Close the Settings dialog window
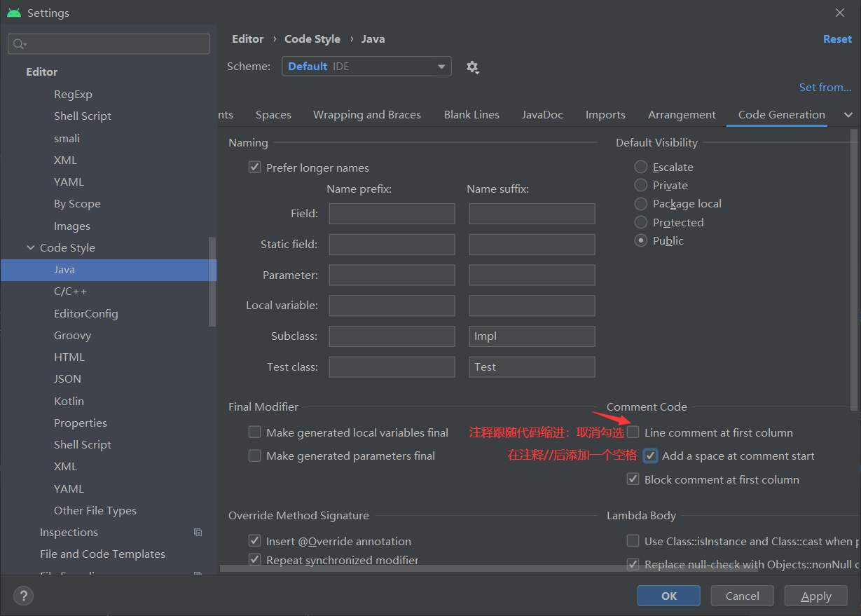 pyautogui.click(x=840, y=13)
